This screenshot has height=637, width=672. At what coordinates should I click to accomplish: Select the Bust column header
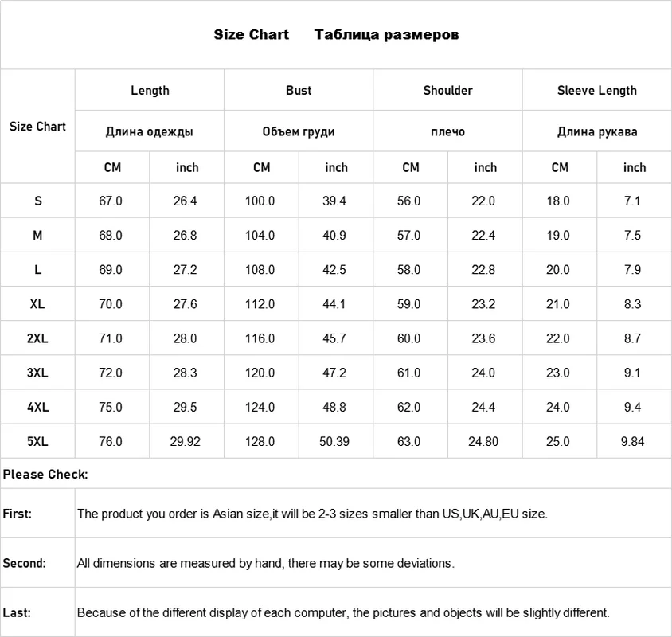[x=299, y=91]
